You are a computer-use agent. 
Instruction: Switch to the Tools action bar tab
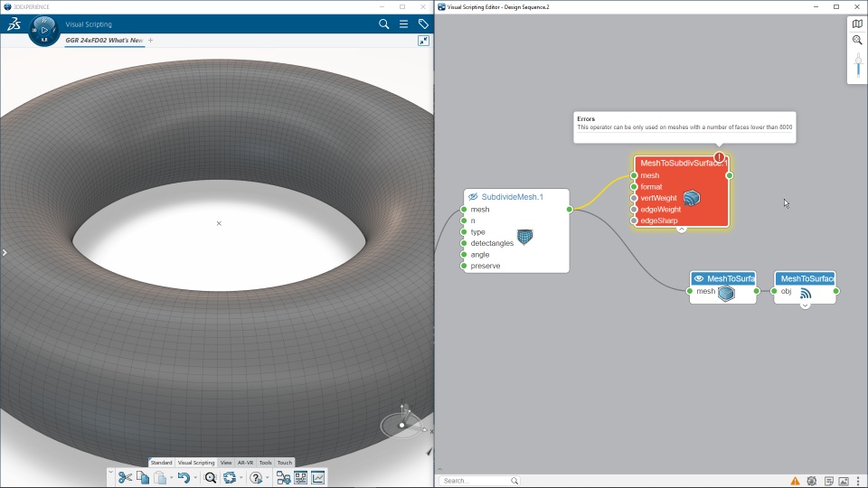coord(266,463)
